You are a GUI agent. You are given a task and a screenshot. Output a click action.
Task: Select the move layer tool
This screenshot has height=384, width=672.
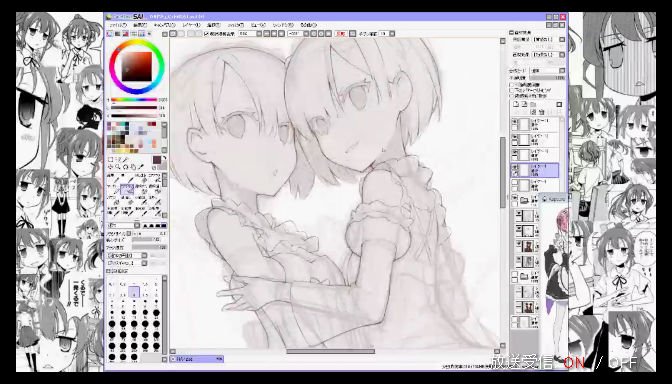[111, 167]
